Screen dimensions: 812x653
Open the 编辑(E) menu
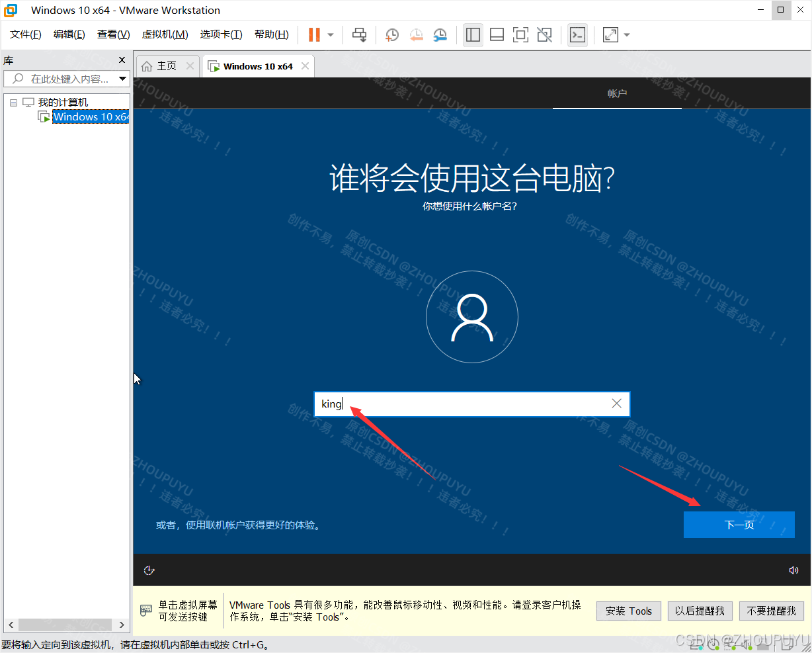tap(69, 34)
